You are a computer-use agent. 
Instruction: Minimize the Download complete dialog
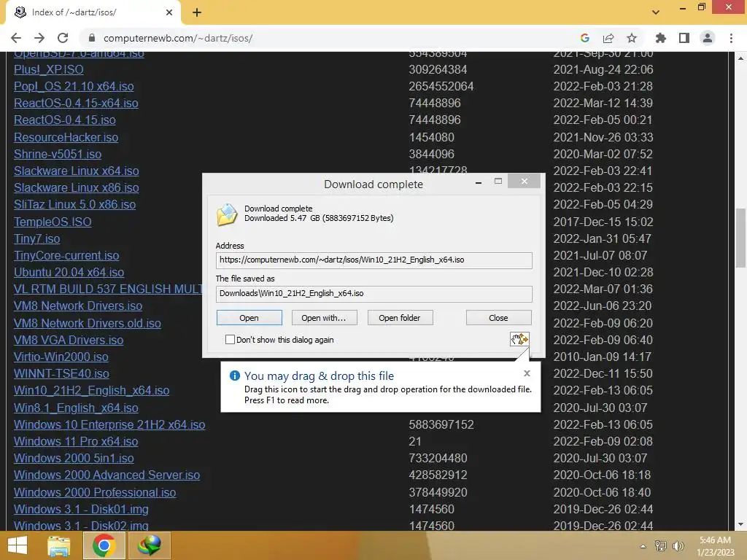479,182
